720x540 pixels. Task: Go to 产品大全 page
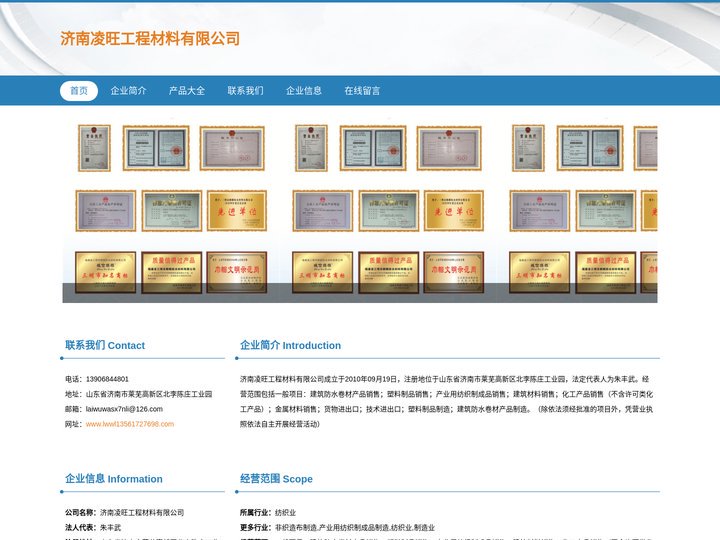pos(186,90)
